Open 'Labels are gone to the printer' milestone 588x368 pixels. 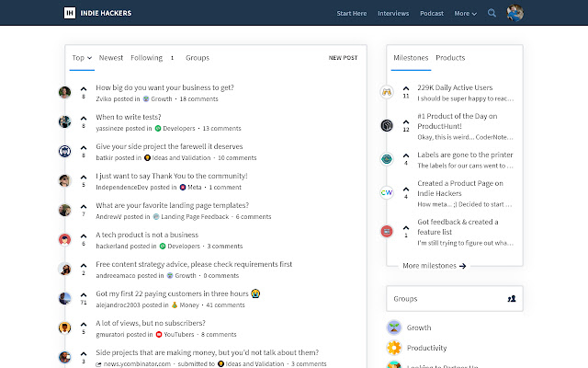pos(465,155)
